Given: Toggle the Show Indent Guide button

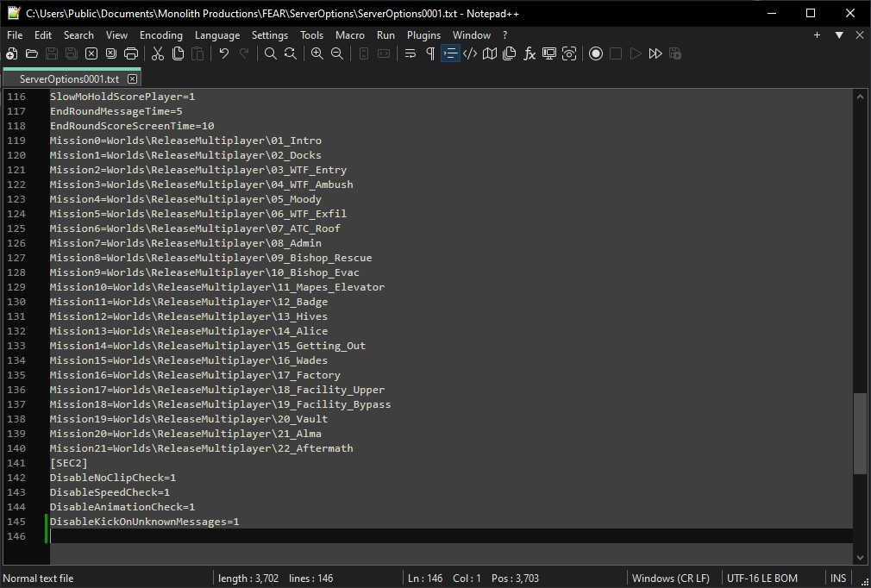Looking at the screenshot, I should coord(450,53).
